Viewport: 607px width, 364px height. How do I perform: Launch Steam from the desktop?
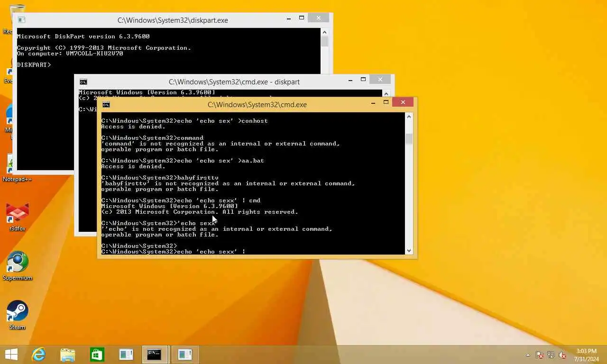point(17,315)
